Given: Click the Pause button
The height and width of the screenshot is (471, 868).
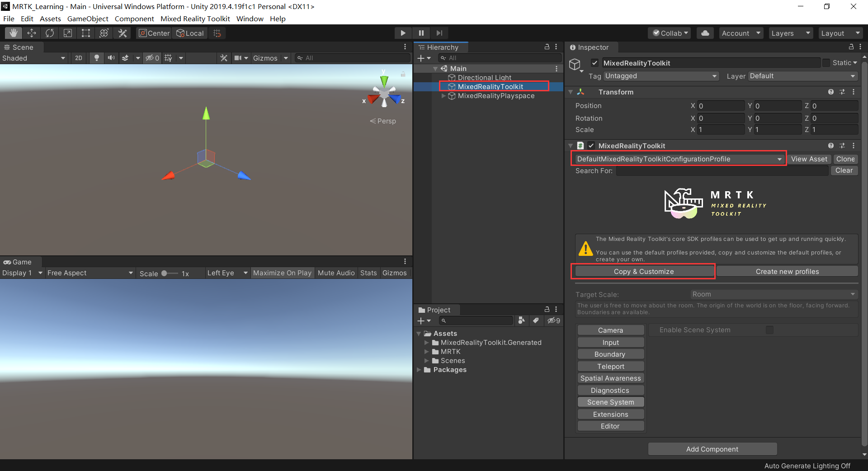Looking at the screenshot, I should [x=421, y=33].
